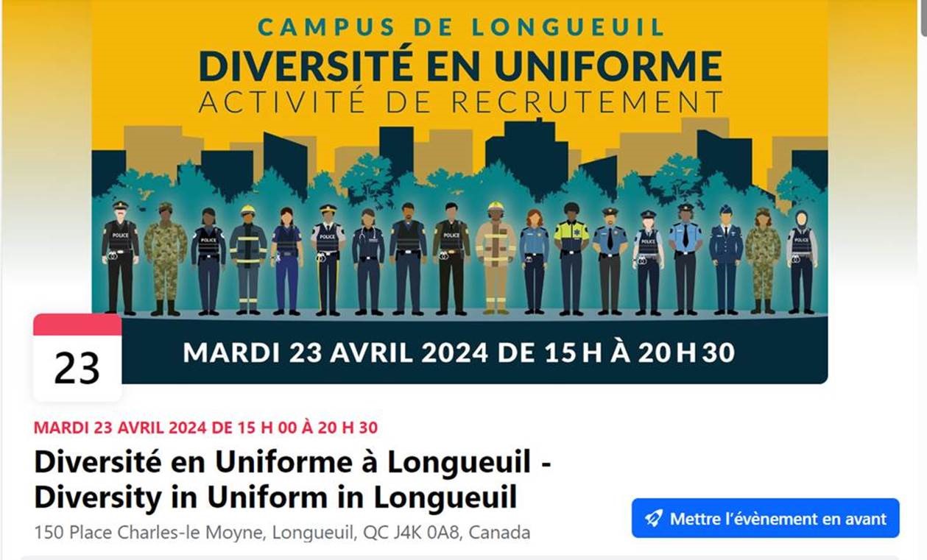This screenshot has width=927, height=560.
Task: Click the banner text 'CAMPUS DE LONGUEUIL'
Action: [461, 26]
